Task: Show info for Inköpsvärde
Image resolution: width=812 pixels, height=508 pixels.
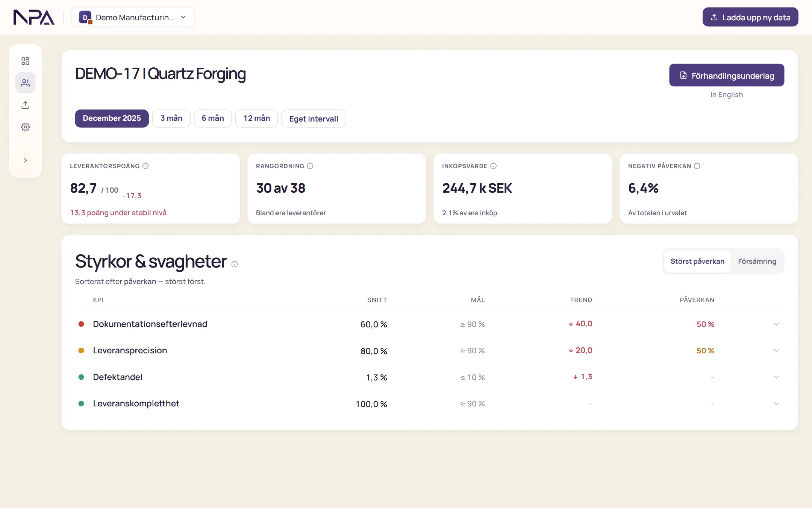Action: 494,166
